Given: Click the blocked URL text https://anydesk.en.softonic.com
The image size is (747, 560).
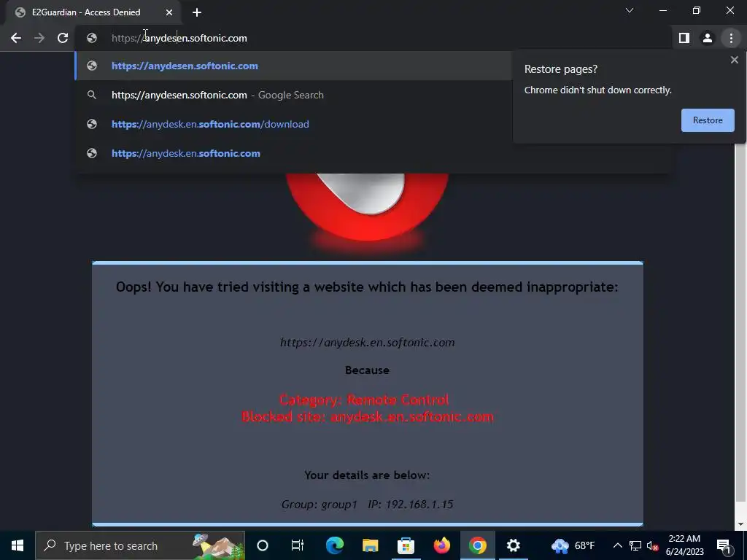Looking at the screenshot, I should 368,343.
